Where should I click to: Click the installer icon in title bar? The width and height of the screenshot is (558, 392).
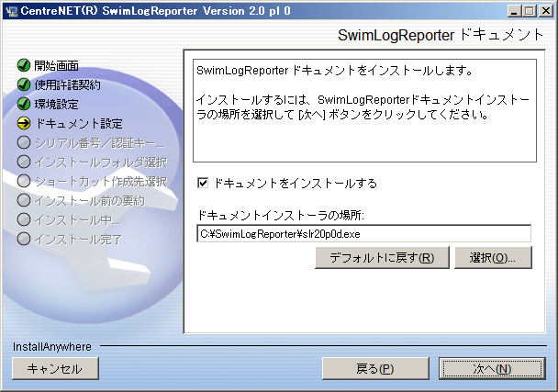click(x=11, y=11)
